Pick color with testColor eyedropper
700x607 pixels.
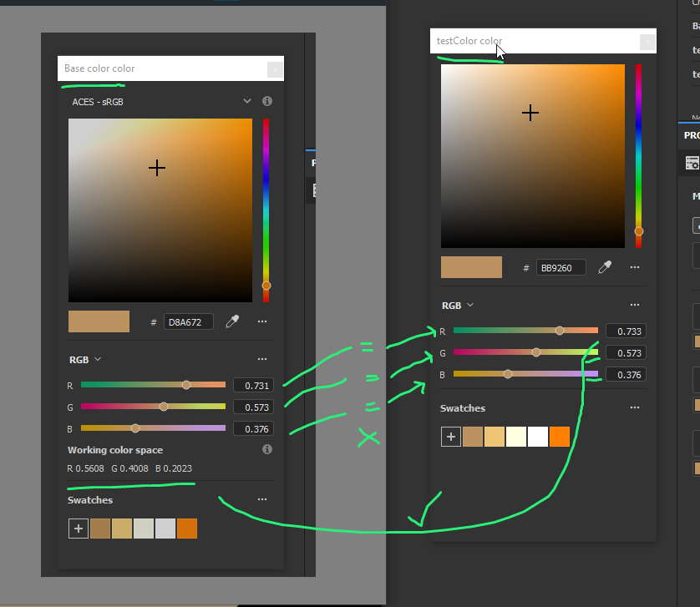605,267
